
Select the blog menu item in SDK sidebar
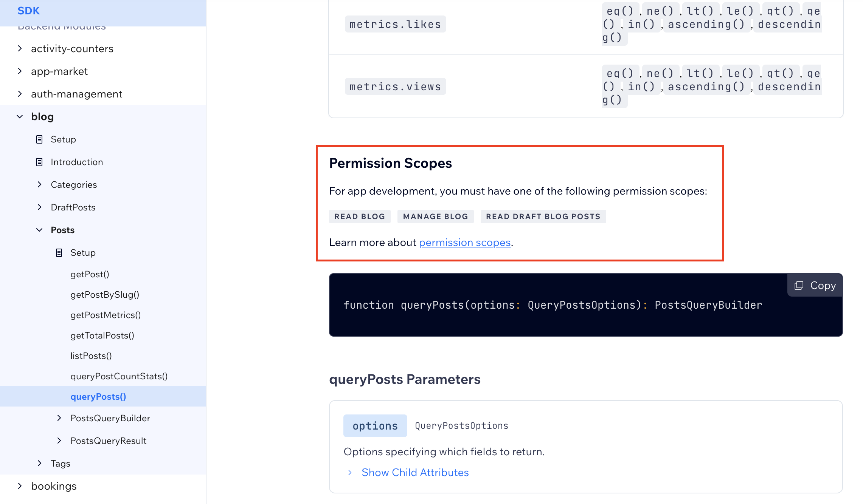(42, 116)
